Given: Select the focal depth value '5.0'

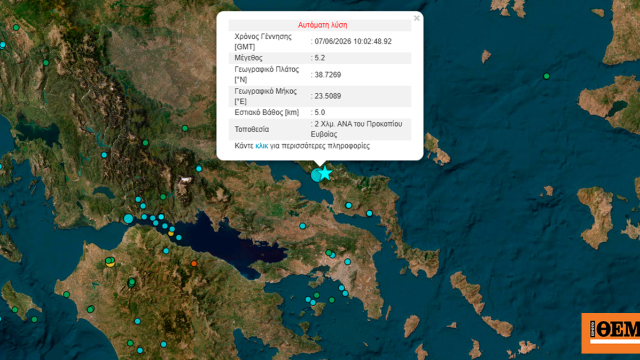Looking at the screenshot, I should click(320, 112).
